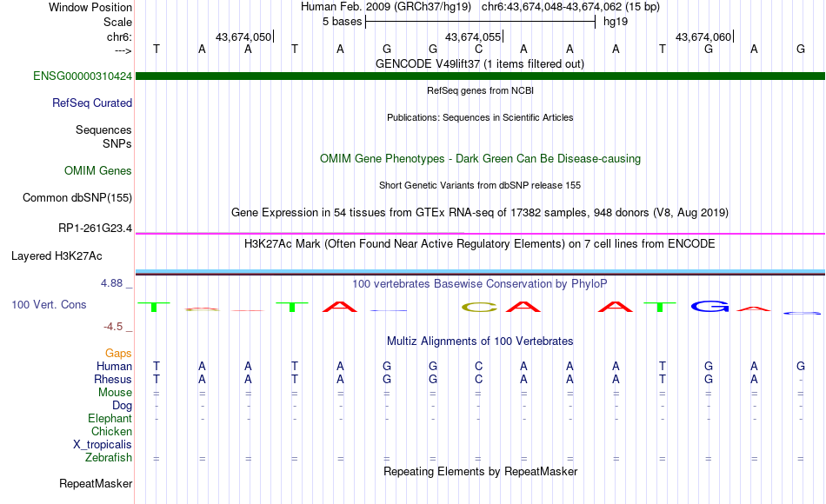Click the magenta RP1-261G23.4 expression line
The height and width of the screenshot is (504, 826).
[x=481, y=233]
